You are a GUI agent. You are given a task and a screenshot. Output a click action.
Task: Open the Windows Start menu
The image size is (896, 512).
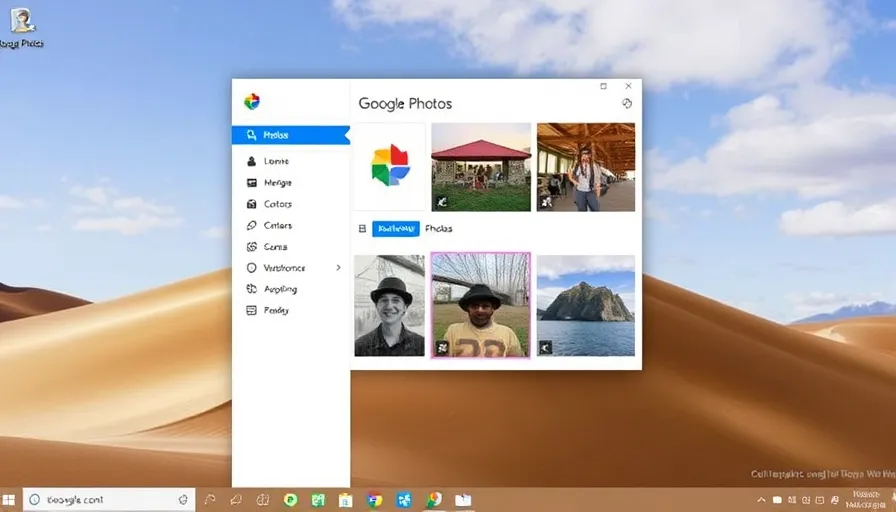point(9,500)
